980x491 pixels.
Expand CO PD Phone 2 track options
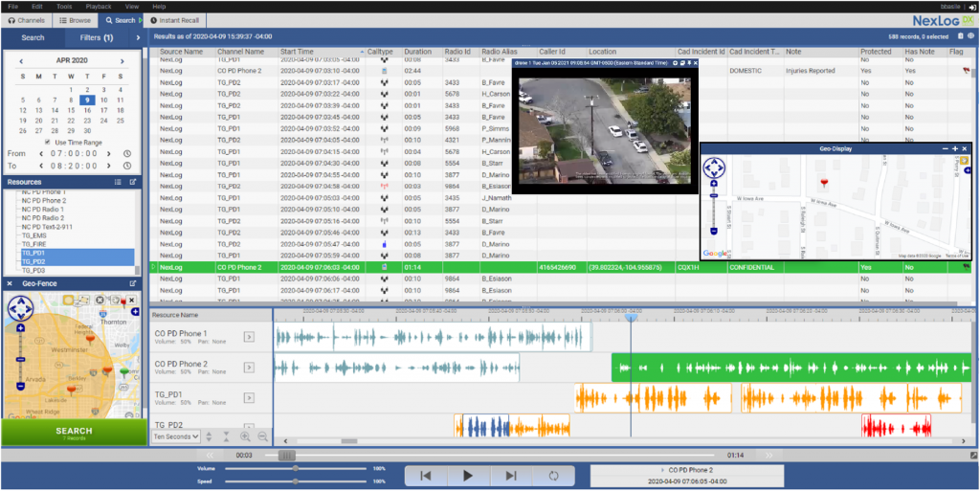coord(249,368)
